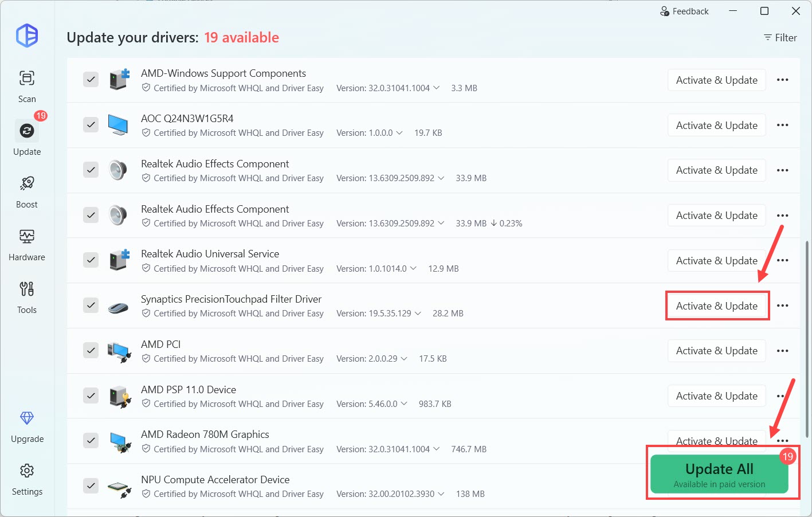
Task: Activate & Update AMD PSP 11.0 Device
Action: [x=717, y=396]
